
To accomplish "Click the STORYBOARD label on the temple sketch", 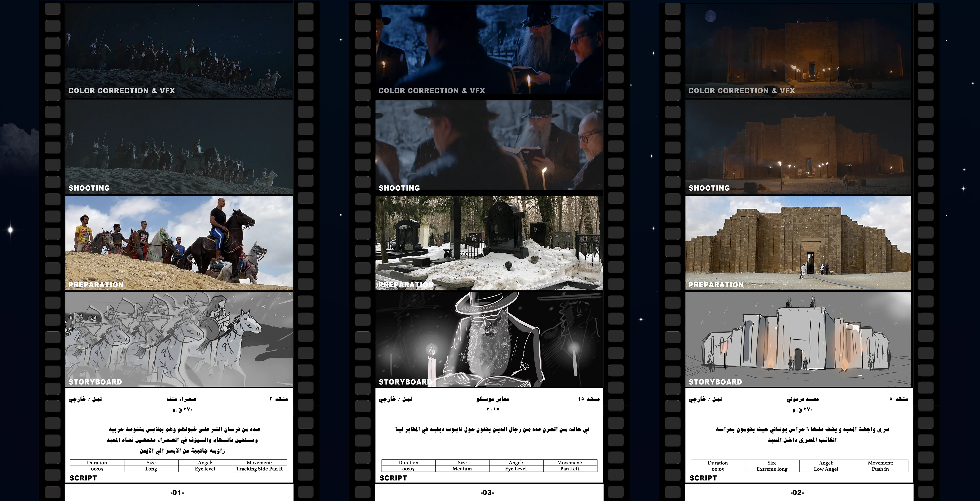I will (x=715, y=382).
